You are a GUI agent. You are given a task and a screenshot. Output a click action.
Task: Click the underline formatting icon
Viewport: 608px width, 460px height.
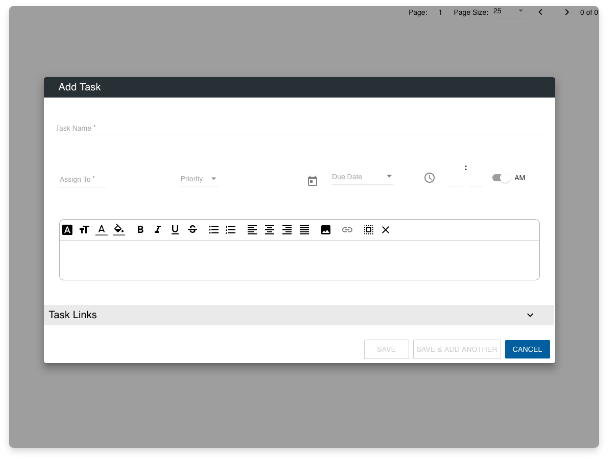tap(175, 230)
